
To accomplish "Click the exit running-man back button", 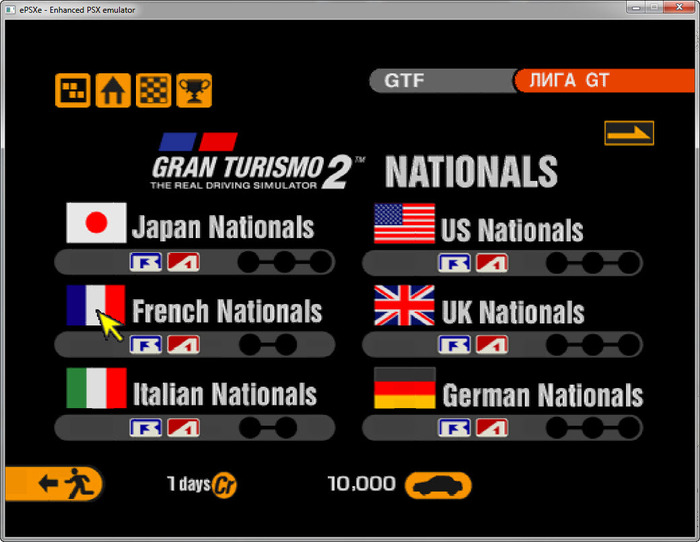I will (x=55, y=484).
